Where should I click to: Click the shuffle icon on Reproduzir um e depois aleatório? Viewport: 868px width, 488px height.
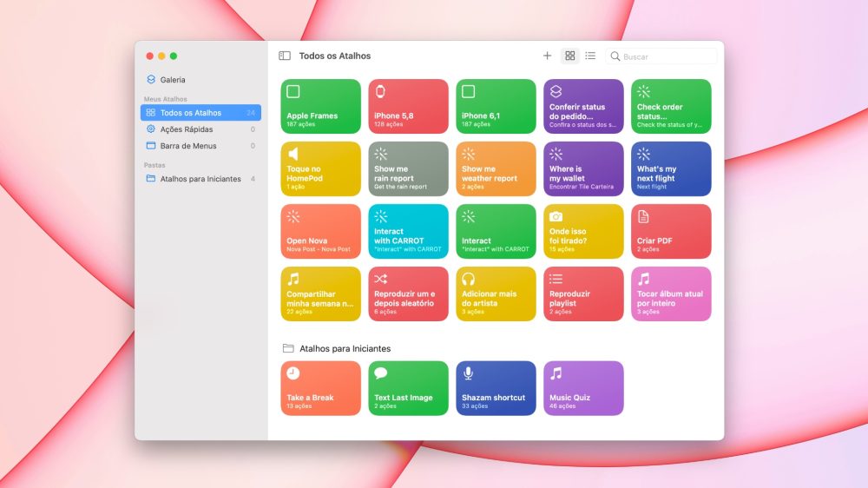coord(380,279)
